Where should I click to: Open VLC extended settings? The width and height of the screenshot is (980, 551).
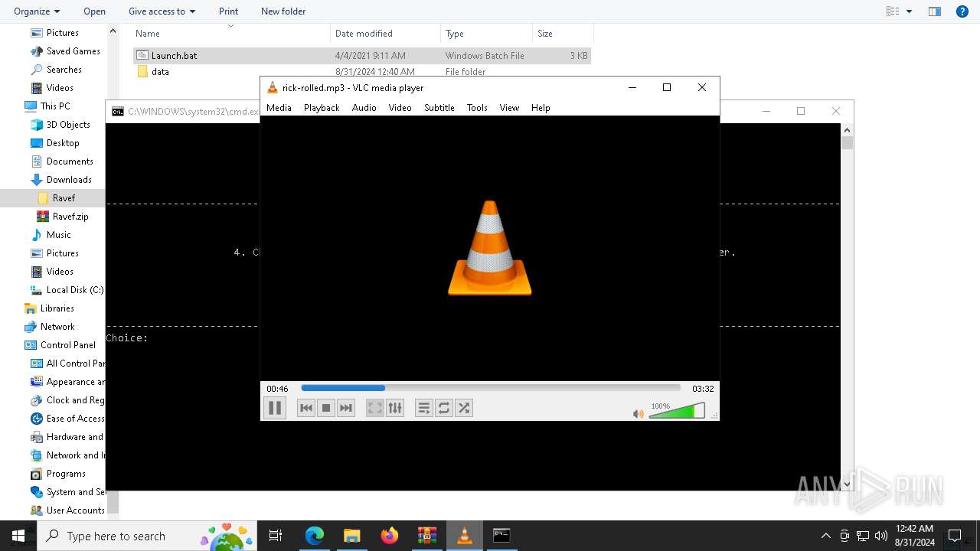395,408
